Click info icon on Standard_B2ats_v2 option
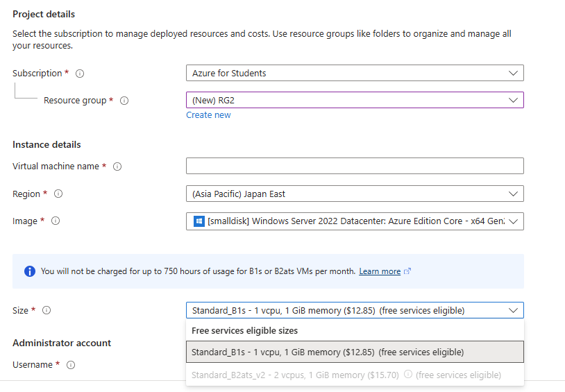565x392 pixels. 408,375
